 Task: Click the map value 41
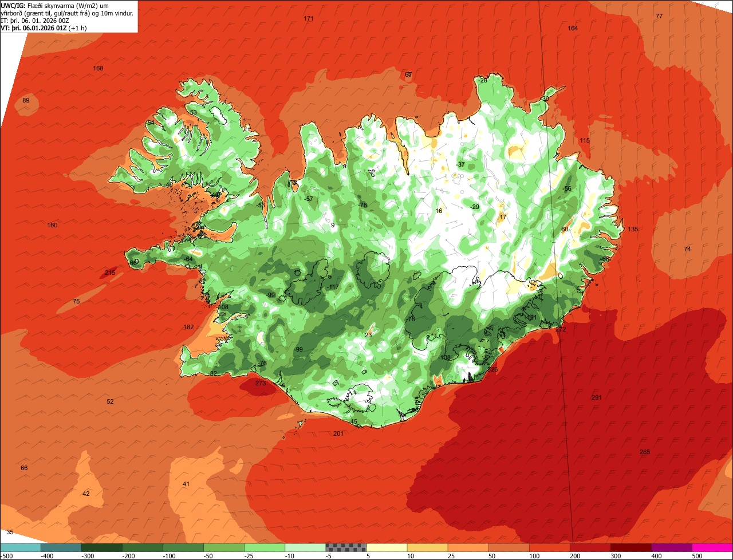point(186,484)
